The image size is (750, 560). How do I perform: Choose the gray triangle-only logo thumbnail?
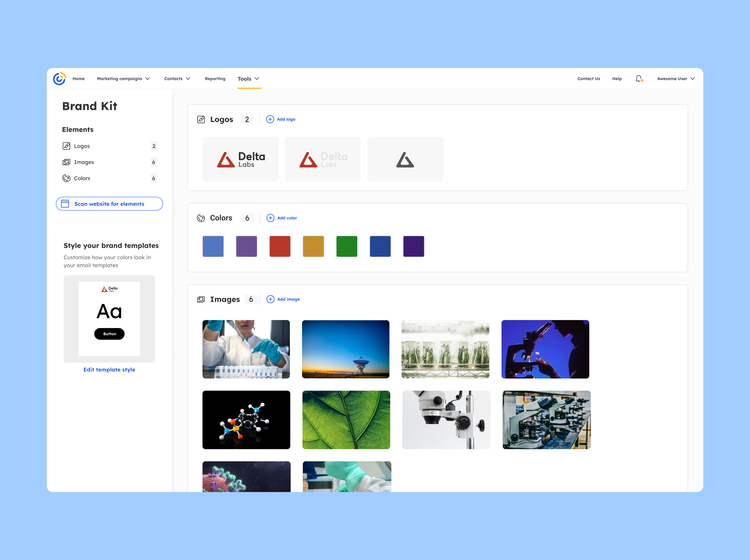tap(405, 159)
